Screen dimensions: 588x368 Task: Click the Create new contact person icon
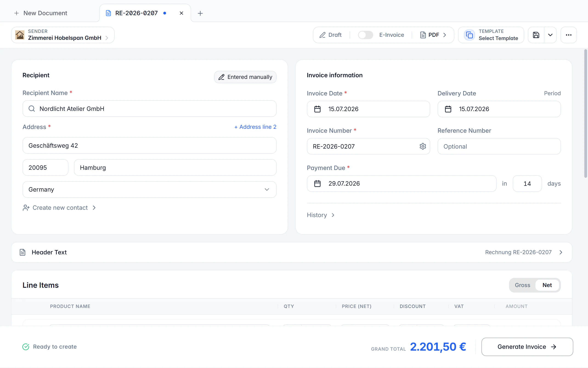tap(26, 208)
